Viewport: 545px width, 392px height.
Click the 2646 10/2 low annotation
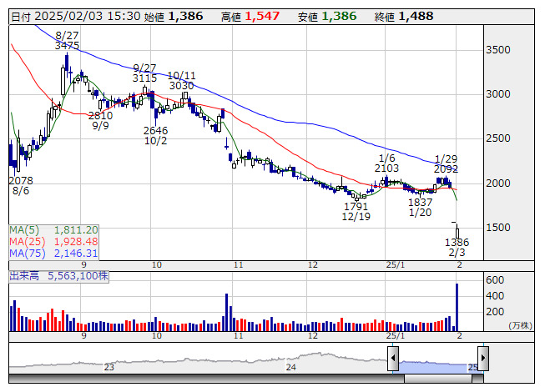(x=155, y=135)
